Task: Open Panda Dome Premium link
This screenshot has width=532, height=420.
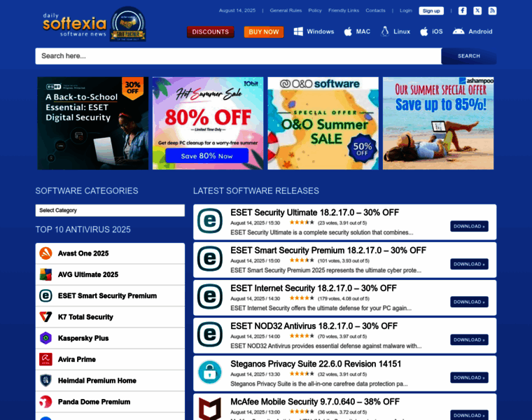Action: click(94, 402)
